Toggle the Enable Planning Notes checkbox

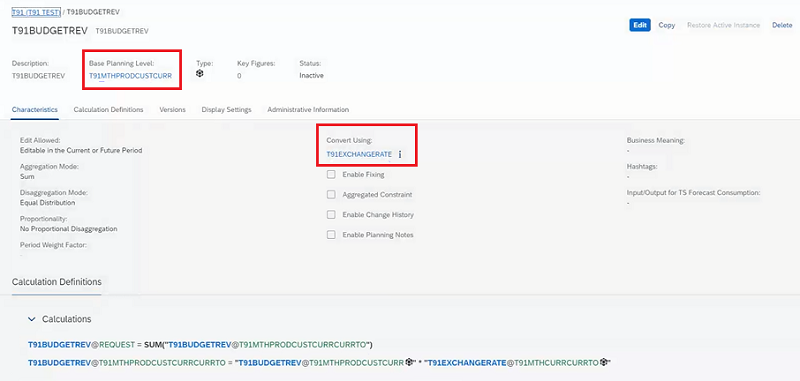[331, 235]
